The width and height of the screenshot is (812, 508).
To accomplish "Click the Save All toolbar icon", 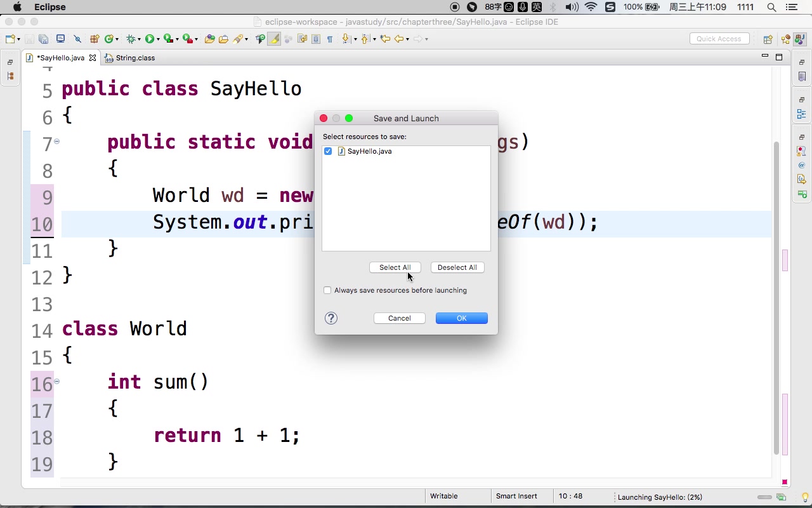I will pos(43,39).
